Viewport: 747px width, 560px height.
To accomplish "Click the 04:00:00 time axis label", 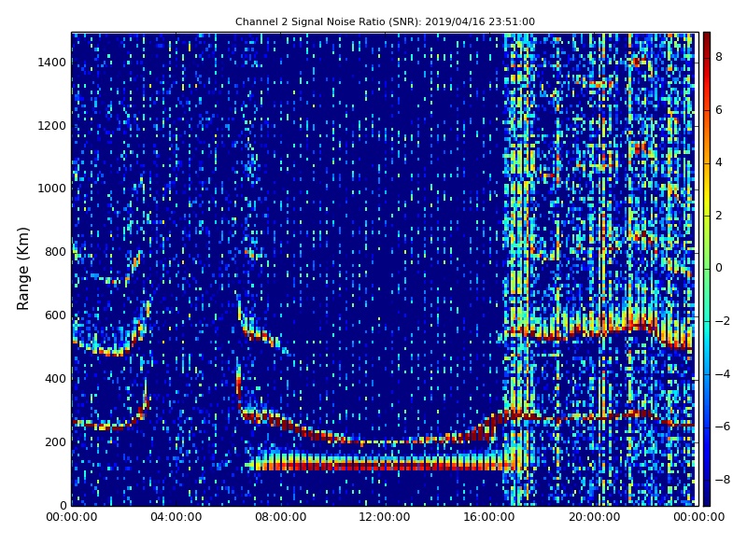I will point(176,517).
